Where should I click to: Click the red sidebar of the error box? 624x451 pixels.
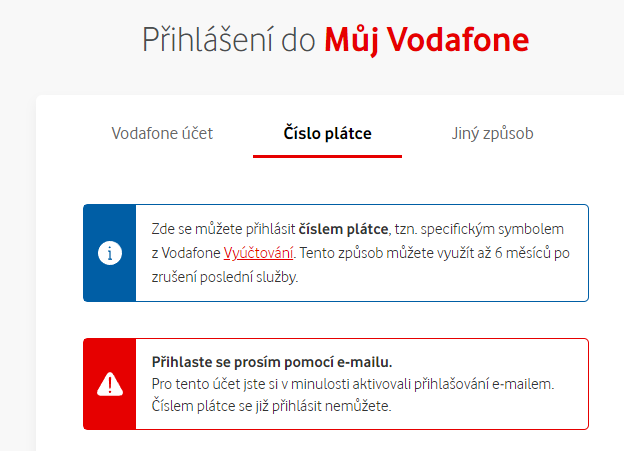110,384
